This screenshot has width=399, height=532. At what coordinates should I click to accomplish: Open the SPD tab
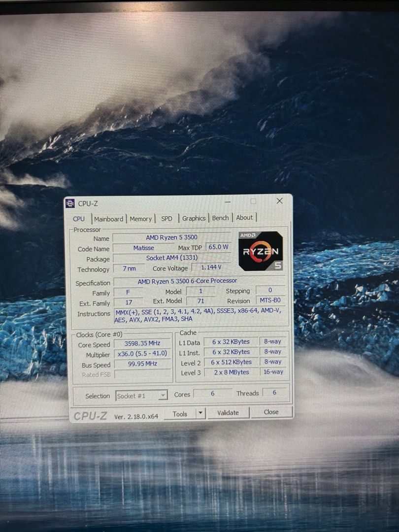[x=166, y=219]
